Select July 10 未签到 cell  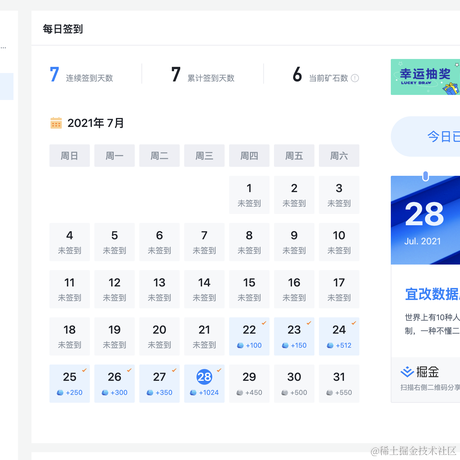339,242
